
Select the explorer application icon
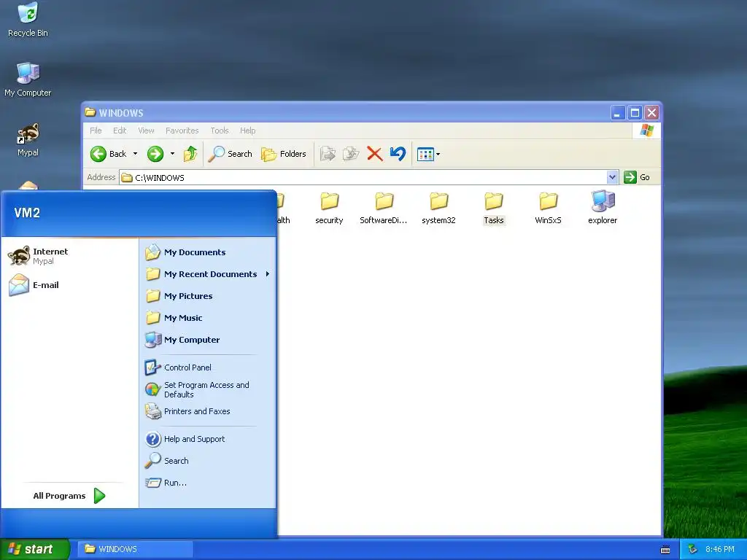pos(603,208)
